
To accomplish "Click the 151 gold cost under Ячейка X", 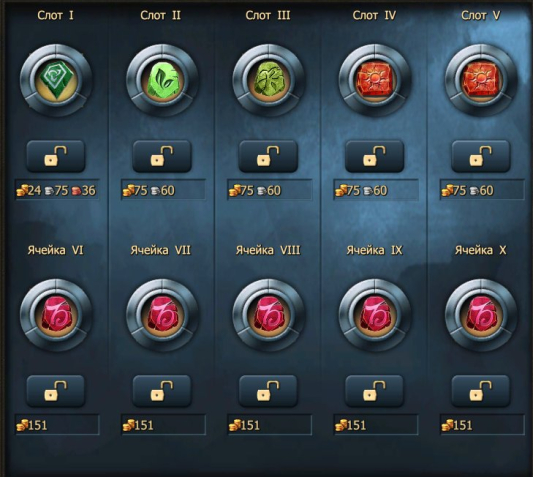I will (x=482, y=424).
